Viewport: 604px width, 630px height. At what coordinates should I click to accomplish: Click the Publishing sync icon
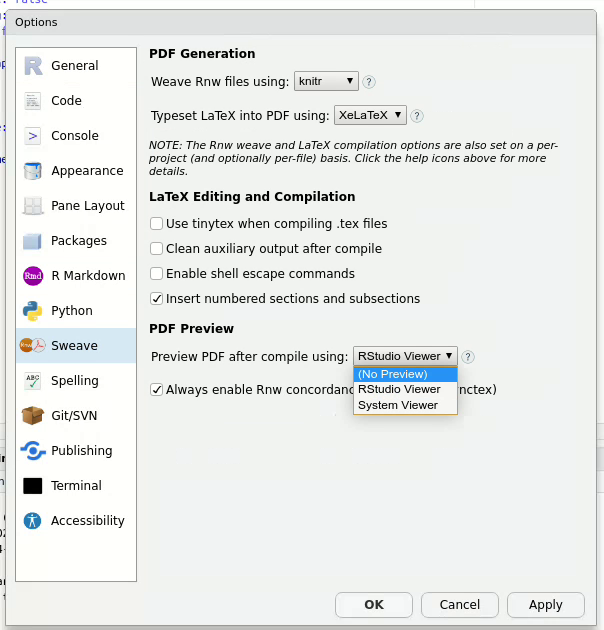point(33,451)
